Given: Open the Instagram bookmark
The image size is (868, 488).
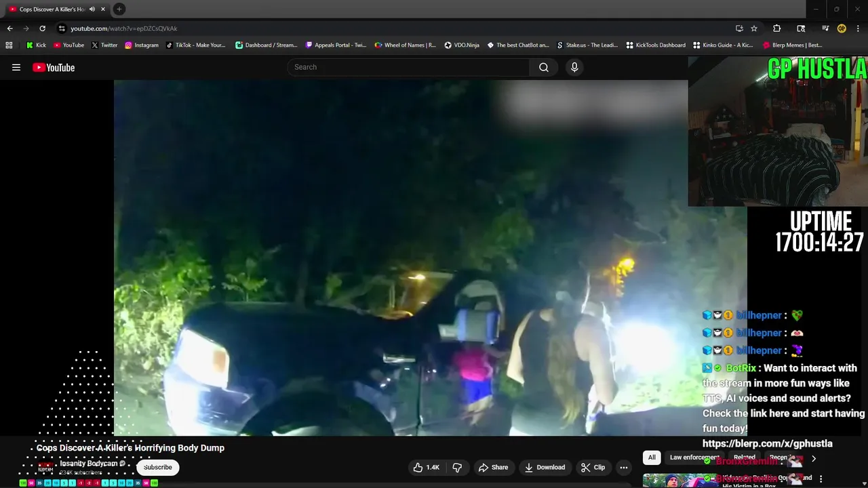Looking at the screenshot, I should [142, 45].
